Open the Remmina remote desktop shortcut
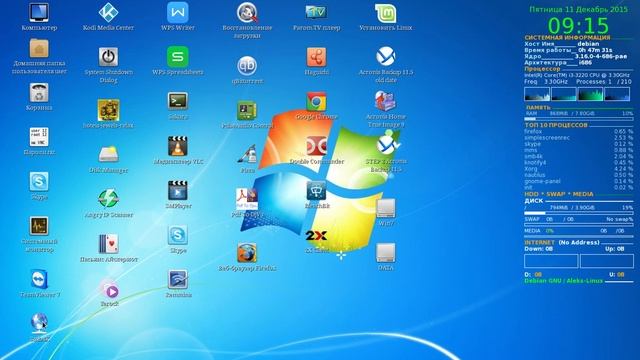Viewport: 640px width, 360px height. pos(178,280)
